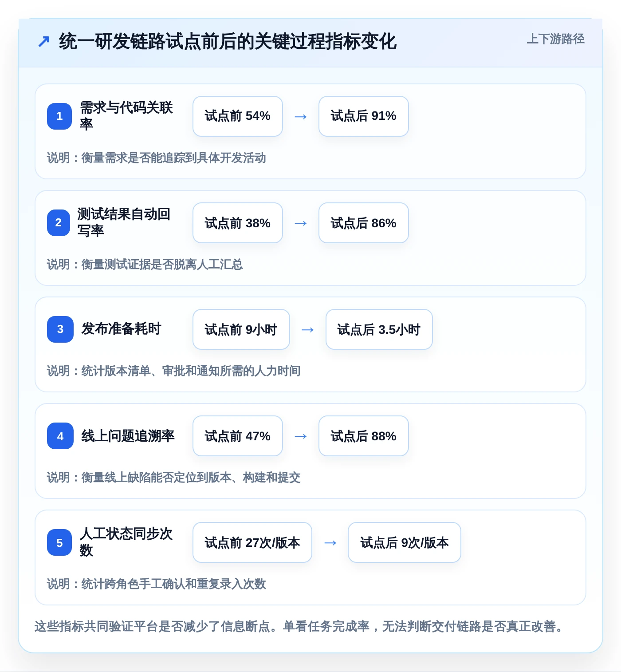Click the description 衡量测试证据是否脱离人工汇总
621x672 pixels.
[x=162, y=265]
